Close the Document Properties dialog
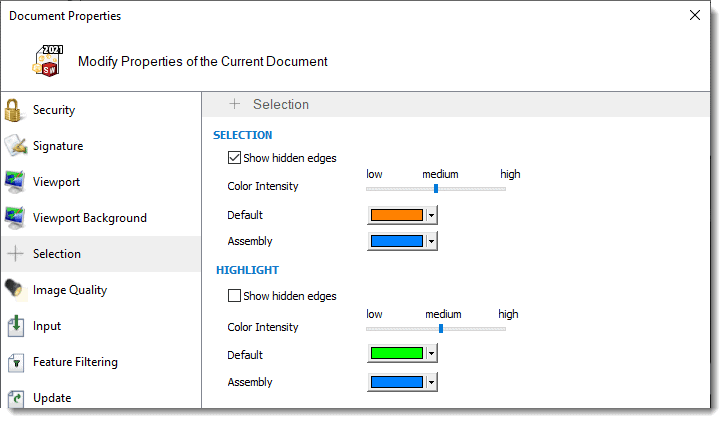726x423 pixels. pyautogui.click(x=695, y=15)
